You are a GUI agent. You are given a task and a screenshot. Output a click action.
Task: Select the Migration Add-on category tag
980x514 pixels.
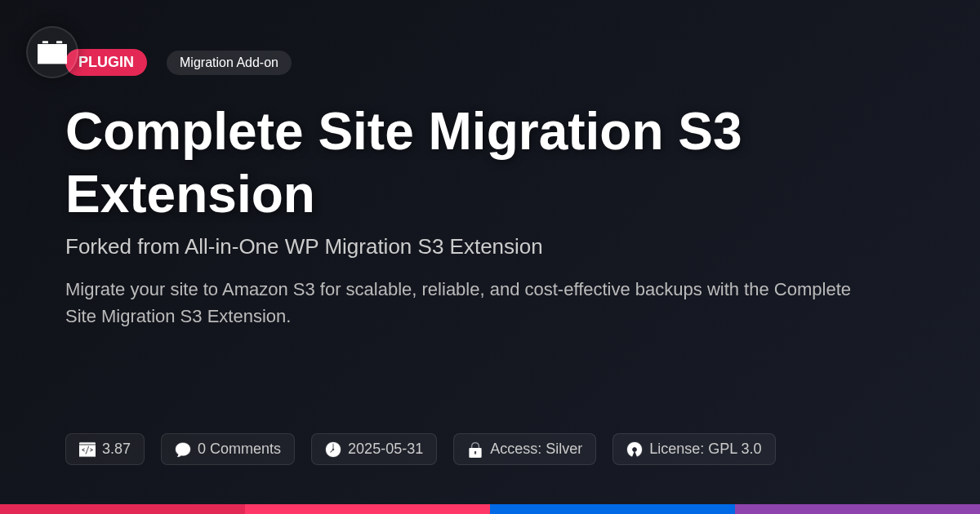tap(229, 63)
